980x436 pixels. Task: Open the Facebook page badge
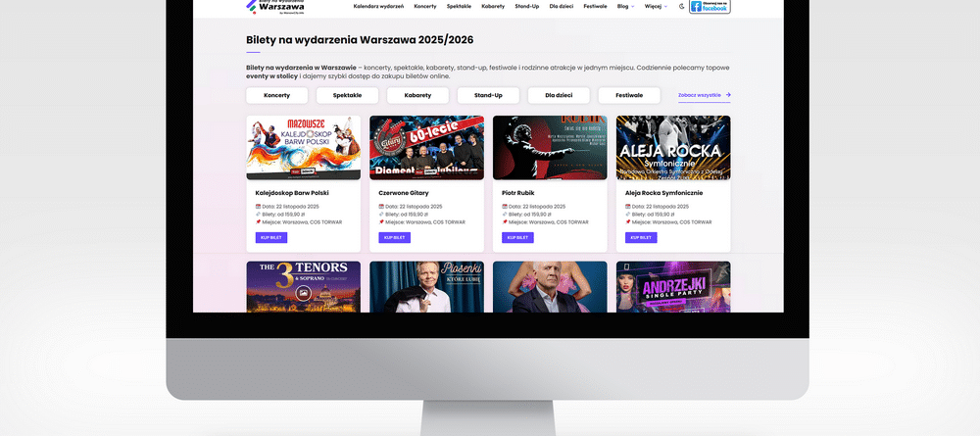(x=710, y=6)
